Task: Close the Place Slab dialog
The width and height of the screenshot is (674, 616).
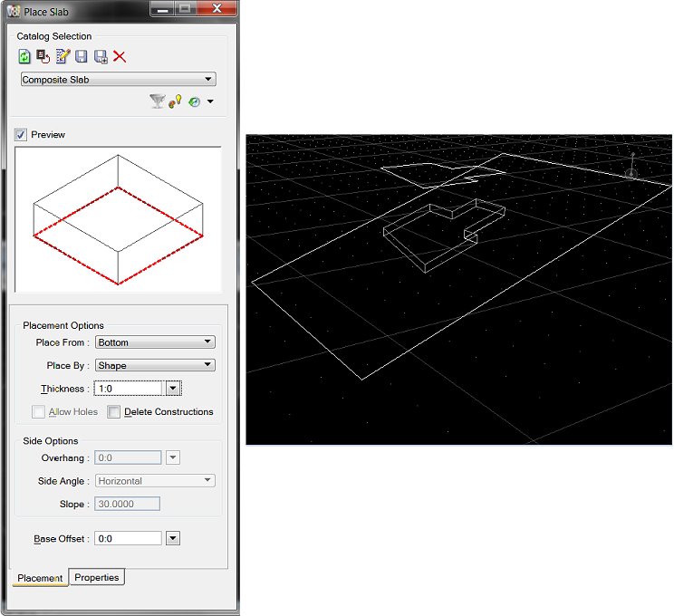Action: (217, 8)
